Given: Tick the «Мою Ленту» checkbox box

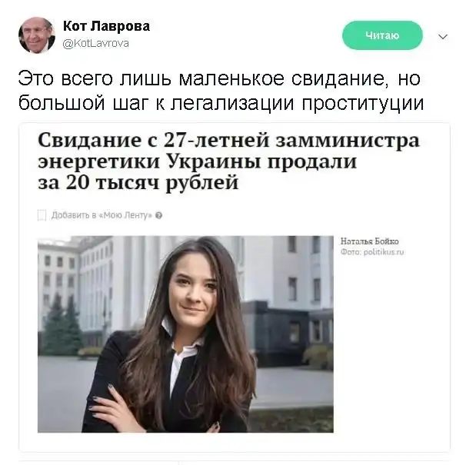Looking at the screenshot, I should (42, 215).
